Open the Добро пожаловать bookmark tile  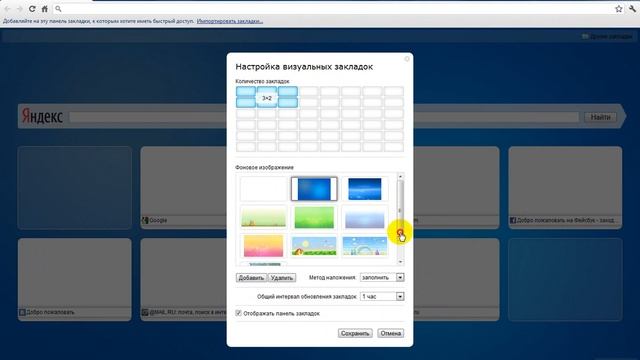75,279
